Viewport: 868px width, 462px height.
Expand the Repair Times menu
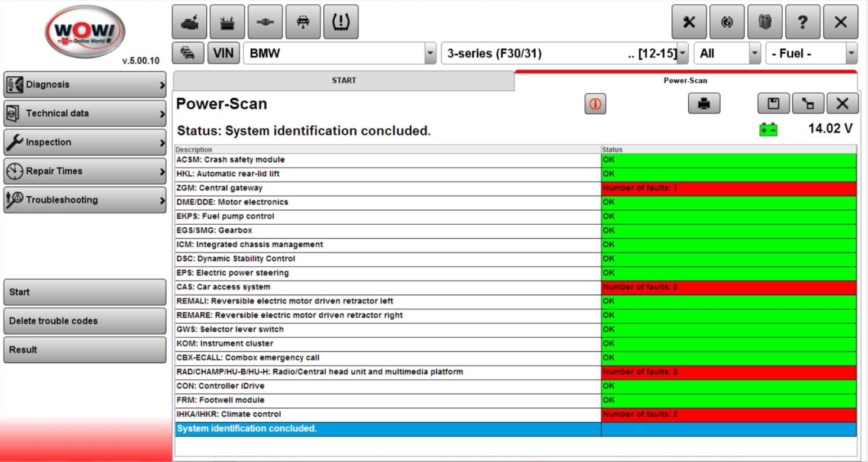tap(85, 172)
